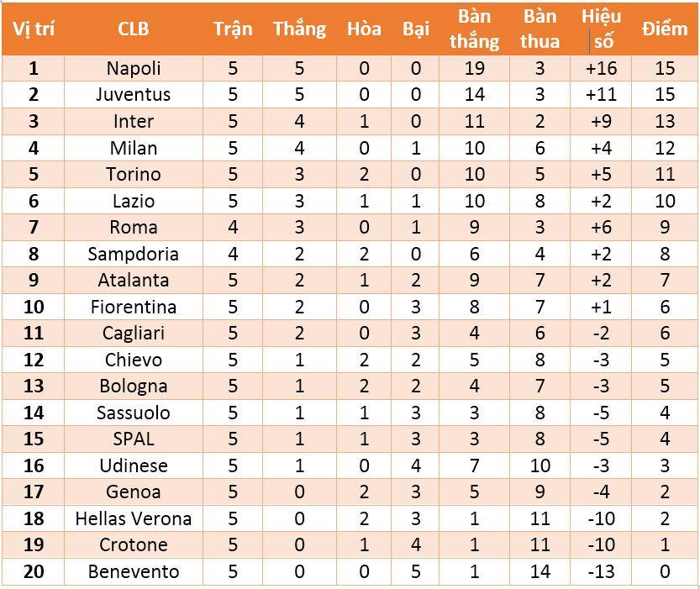Select the Điểm column header
The image size is (700, 589).
pyautogui.click(x=665, y=29)
